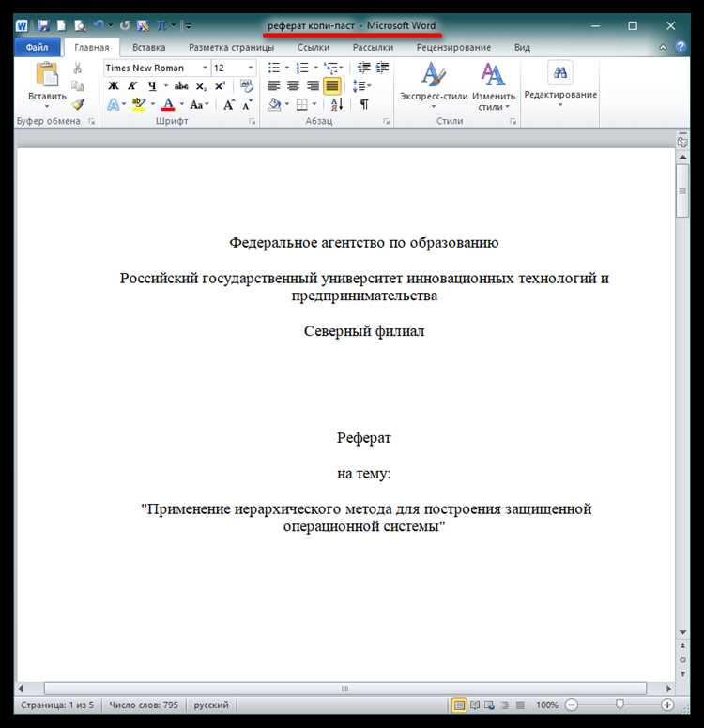Apply yellow text highlight color
This screenshot has width=704, height=728.
click(139, 104)
